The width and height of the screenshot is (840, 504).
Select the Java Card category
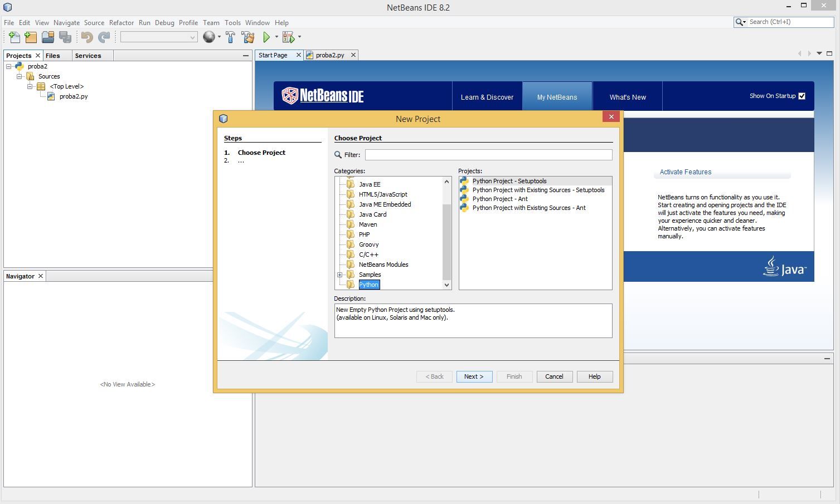373,214
